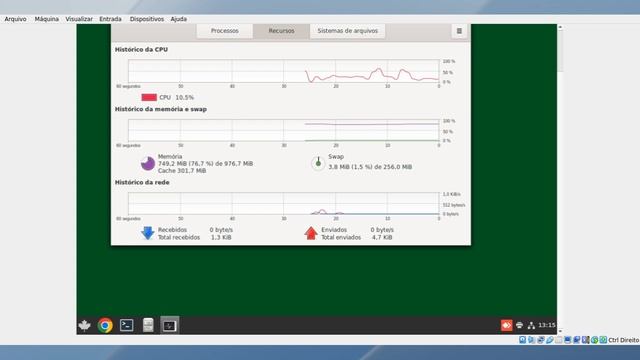Viewport: 640px width, 360px height.
Task: Change the red CPU color swatch
Action: (x=149, y=97)
